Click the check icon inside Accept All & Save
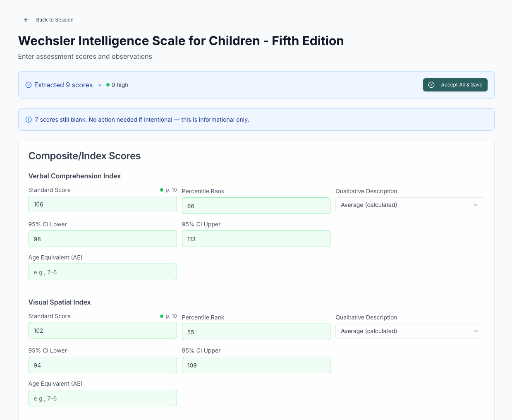Image resolution: width=512 pixels, height=420 pixels. point(431,85)
